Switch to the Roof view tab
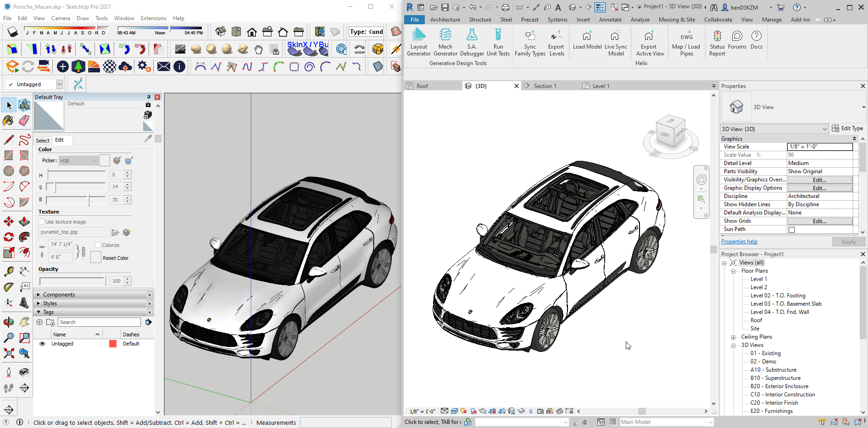 click(422, 86)
